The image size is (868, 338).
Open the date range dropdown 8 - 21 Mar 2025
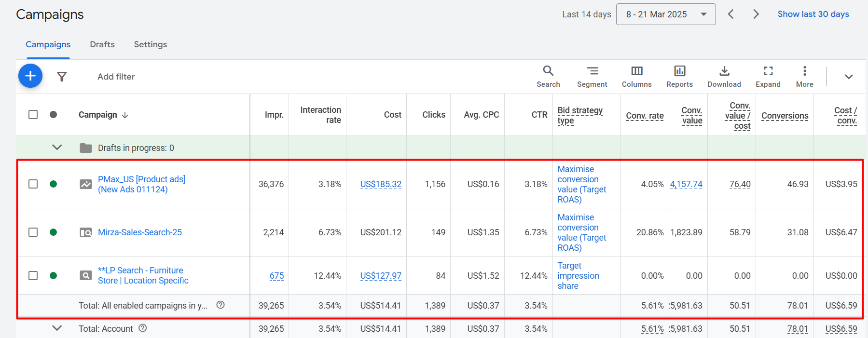click(x=665, y=14)
